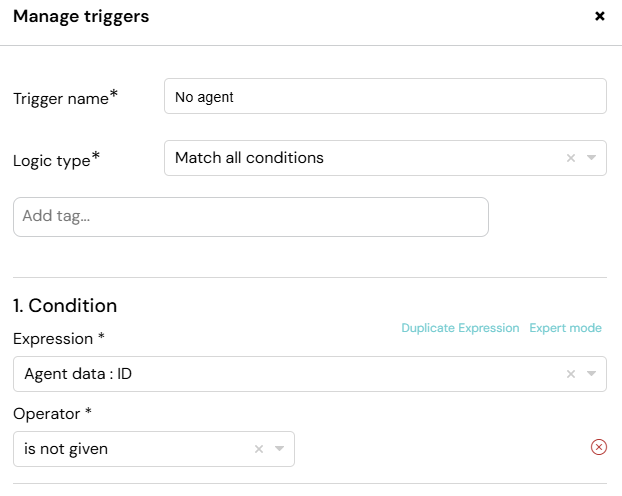Select the 'Match all conditions' field

click(385, 158)
